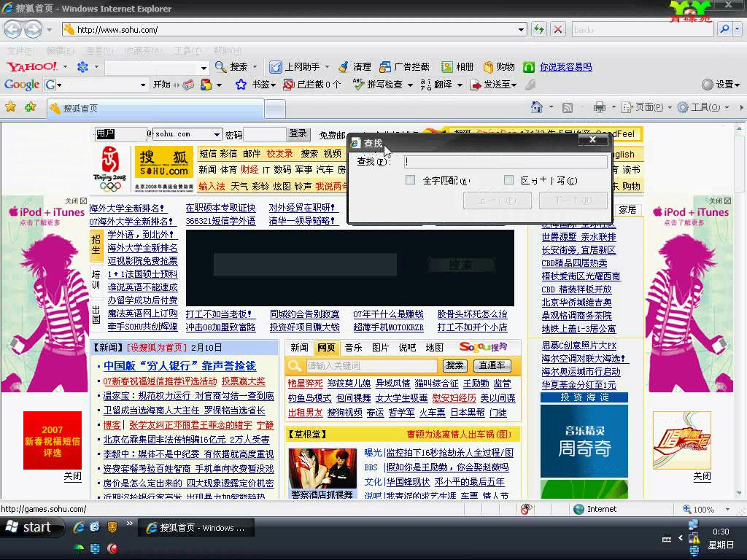Click the Add to Favorites star-plus icon
Screen dimensions: 747x560
31,107
